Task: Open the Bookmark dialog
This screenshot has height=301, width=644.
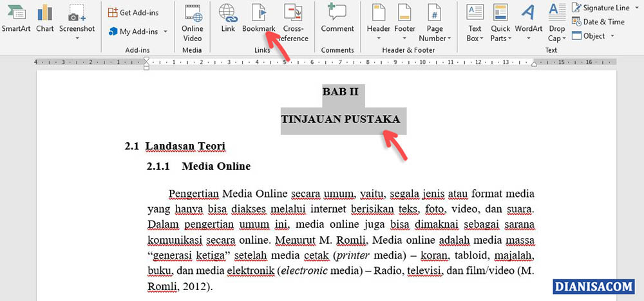Action: (x=258, y=19)
